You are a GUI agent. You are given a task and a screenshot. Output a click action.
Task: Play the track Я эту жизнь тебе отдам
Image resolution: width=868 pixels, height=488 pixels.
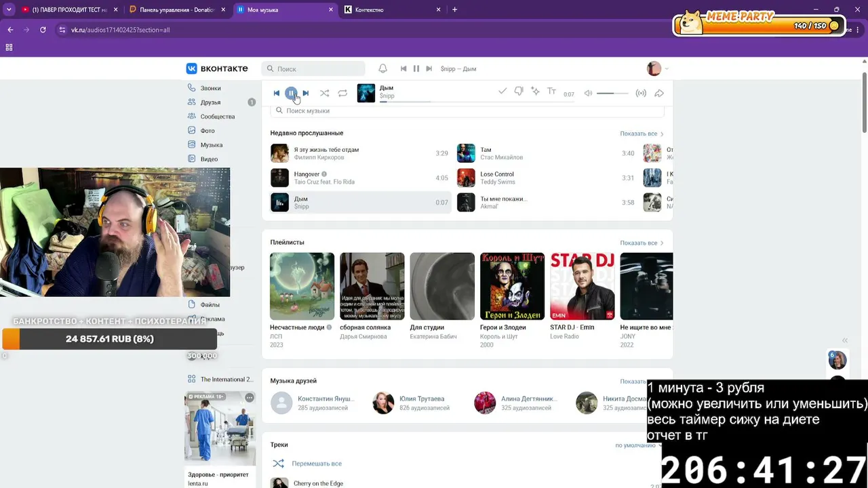pyautogui.click(x=359, y=153)
